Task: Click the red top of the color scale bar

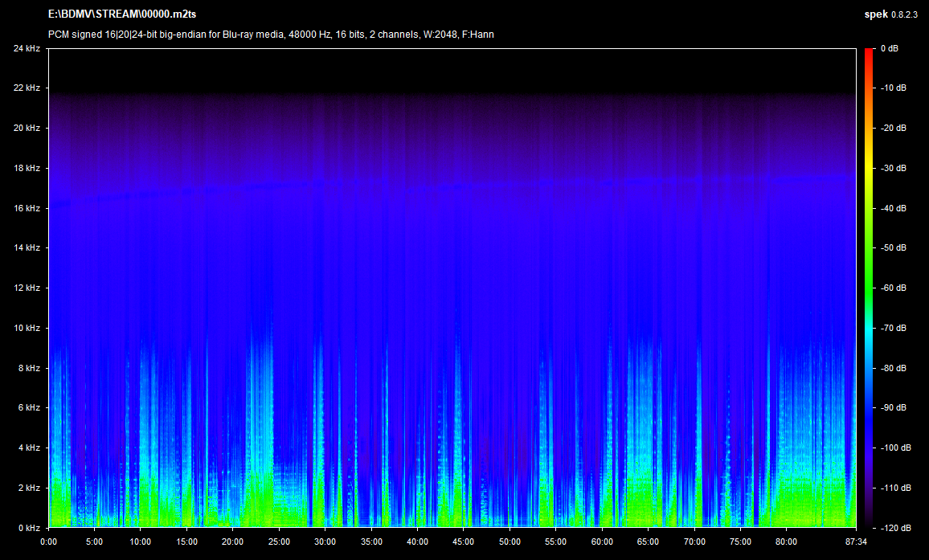Action: tap(870, 55)
